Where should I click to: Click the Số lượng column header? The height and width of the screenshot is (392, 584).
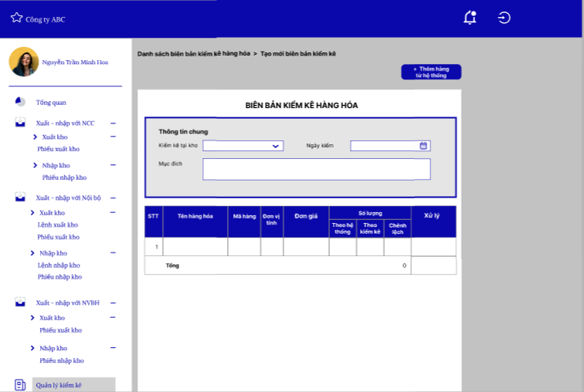click(x=370, y=213)
